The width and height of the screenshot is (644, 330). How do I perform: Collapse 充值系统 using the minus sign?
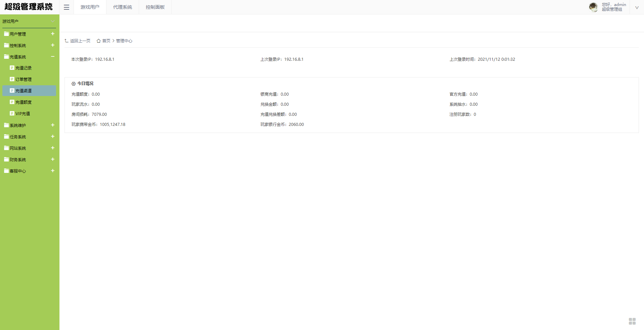pyautogui.click(x=53, y=57)
